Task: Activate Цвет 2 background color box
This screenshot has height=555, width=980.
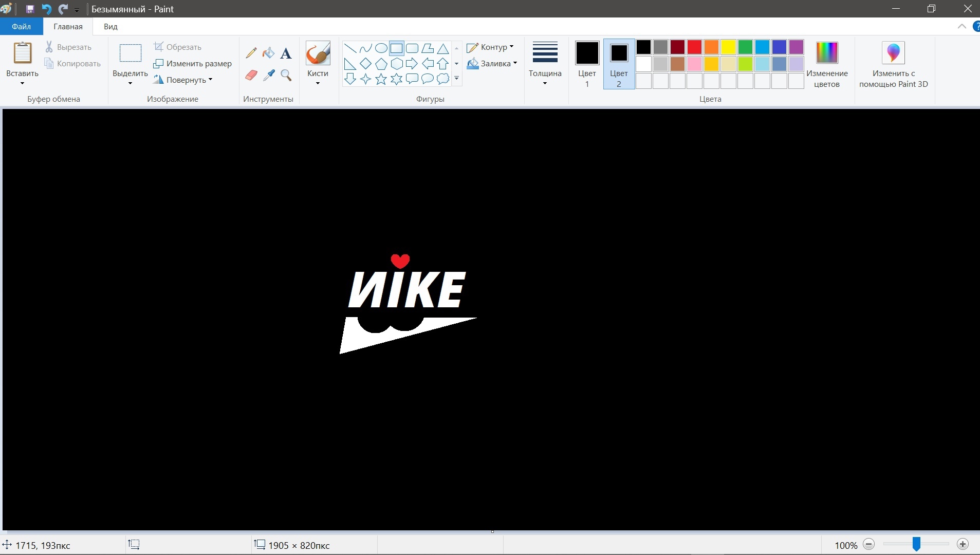Action: coord(619,64)
